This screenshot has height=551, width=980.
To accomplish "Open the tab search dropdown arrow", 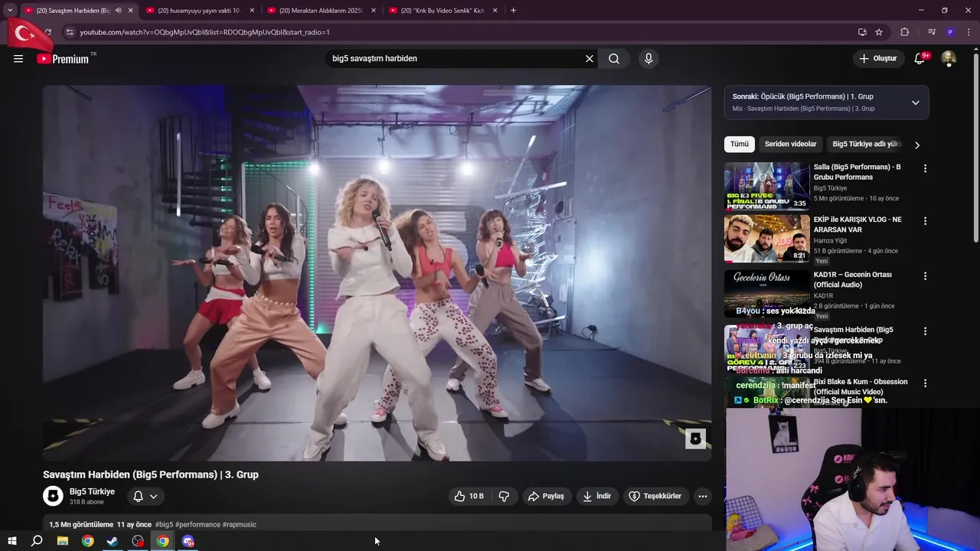I will coord(10,11).
